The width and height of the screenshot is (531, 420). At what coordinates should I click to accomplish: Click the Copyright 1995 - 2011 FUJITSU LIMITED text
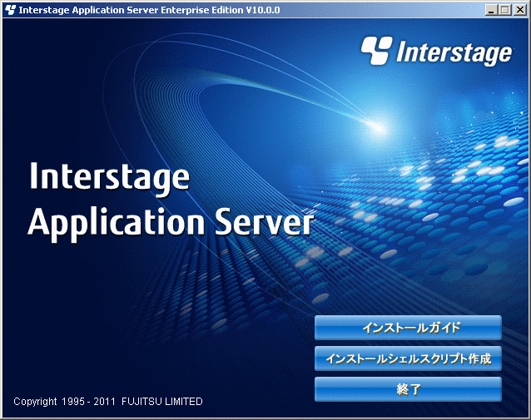pos(108,402)
